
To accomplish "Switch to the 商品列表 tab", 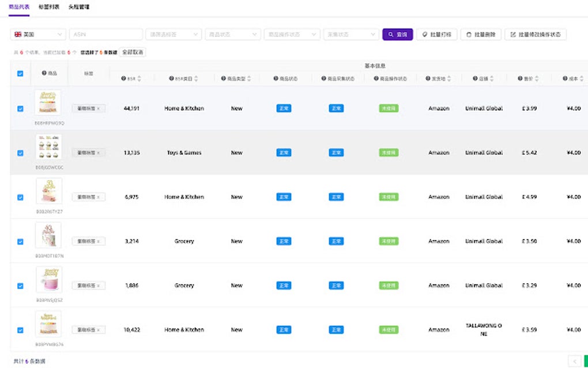I will (x=19, y=7).
